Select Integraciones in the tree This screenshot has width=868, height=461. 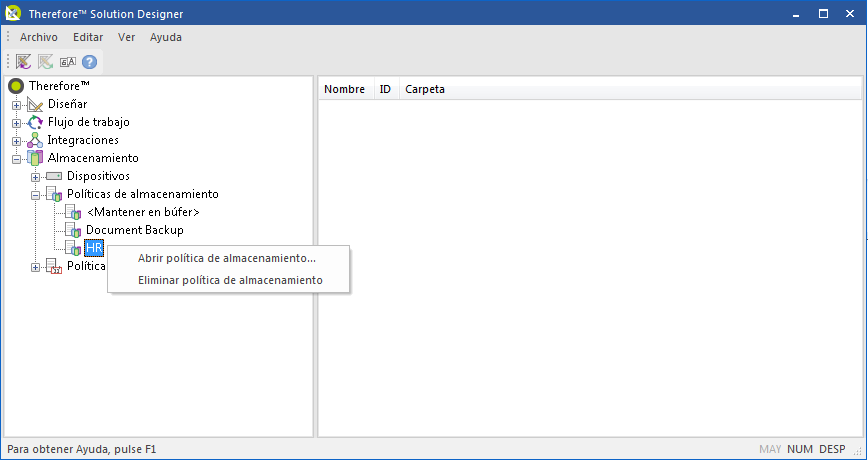point(83,140)
